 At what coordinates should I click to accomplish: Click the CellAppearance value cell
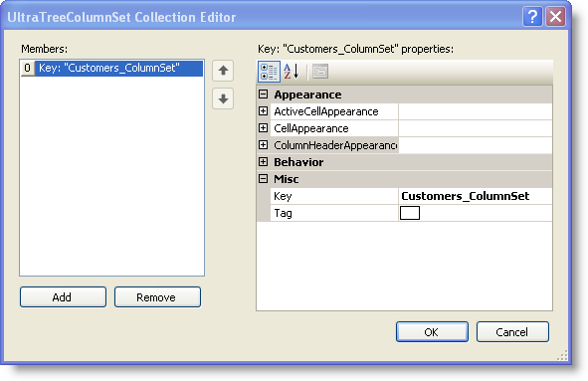[x=476, y=128]
